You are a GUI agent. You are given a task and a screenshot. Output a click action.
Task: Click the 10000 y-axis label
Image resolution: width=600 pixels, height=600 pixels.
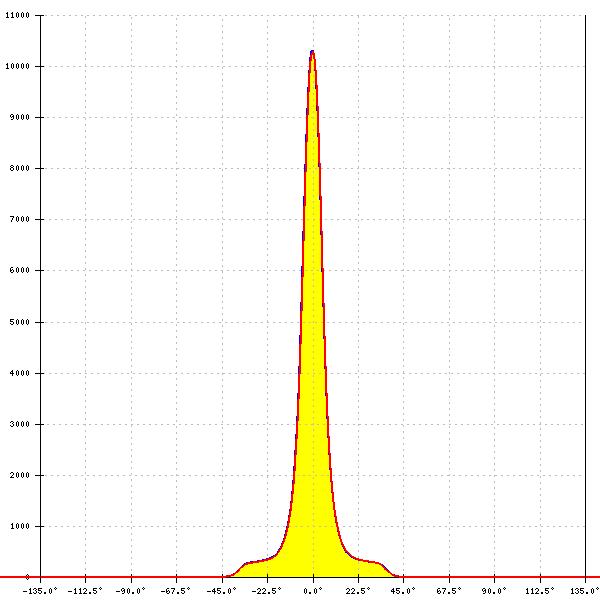[17, 67]
